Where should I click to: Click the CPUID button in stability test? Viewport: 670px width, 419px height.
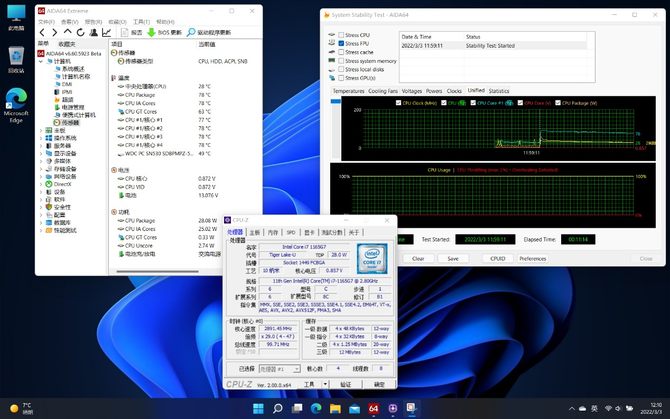click(497, 258)
